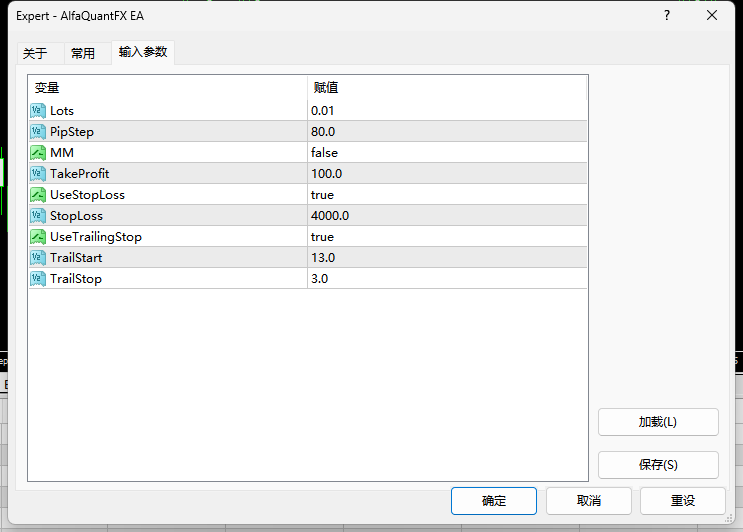Viewport: 743px width, 532px height.
Task: Click the 变量 column header
Action: (x=168, y=88)
